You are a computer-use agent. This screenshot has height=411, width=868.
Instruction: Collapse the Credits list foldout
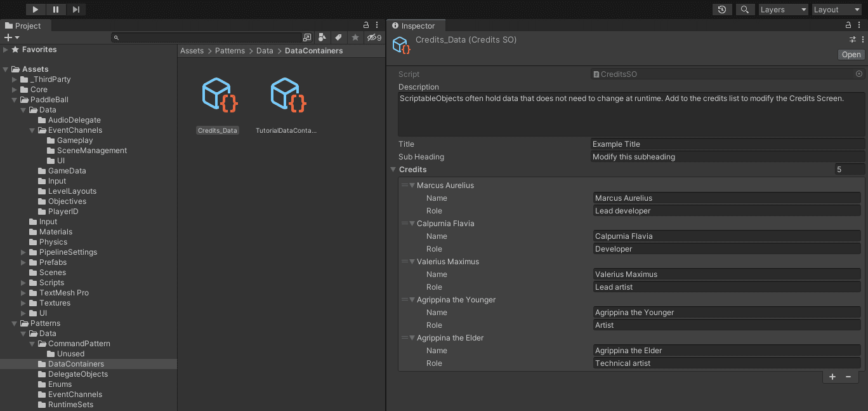393,170
